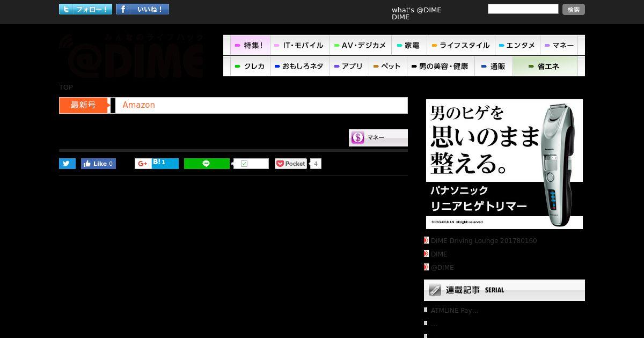The height and width of the screenshot is (338, 644).
Task: Click the TOP breadcrumb link
Action: click(x=66, y=87)
